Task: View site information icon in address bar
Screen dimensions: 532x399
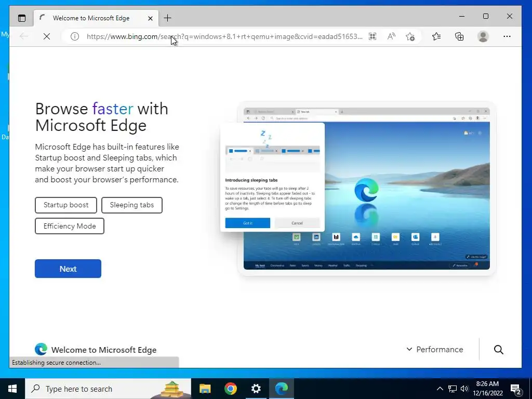Action: point(75,36)
